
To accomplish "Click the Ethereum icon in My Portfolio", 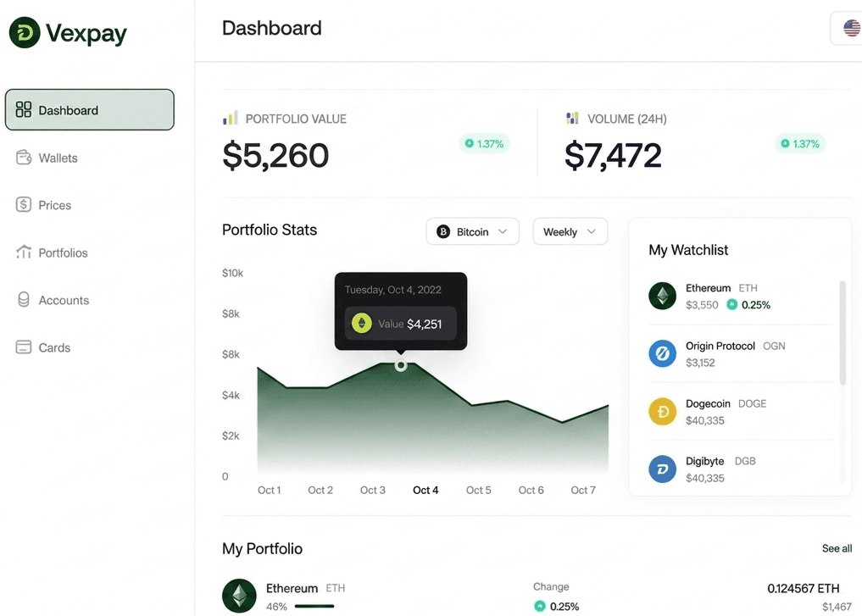I will 239,596.
